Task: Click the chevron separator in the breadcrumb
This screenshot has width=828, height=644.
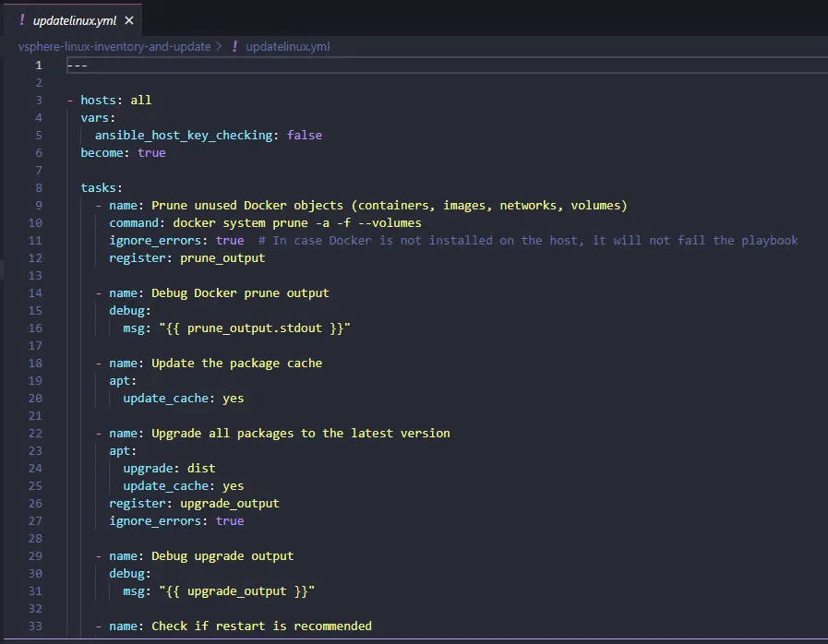Action: pyautogui.click(x=219, y=46)
